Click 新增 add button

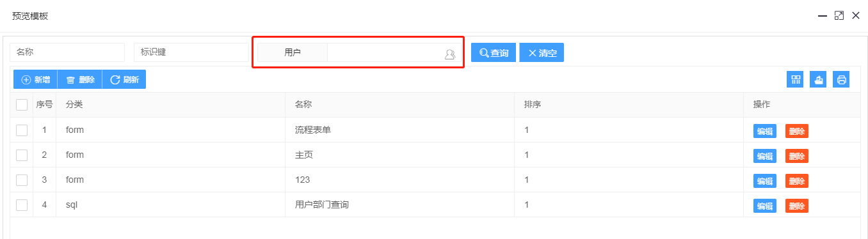(x=35, y=80)
